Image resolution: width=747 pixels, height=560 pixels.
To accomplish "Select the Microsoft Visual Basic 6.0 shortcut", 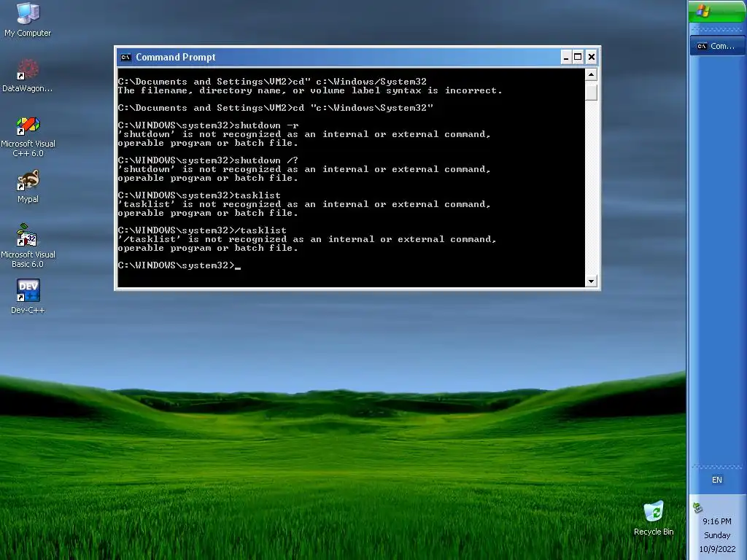I will tap(28, 246).
